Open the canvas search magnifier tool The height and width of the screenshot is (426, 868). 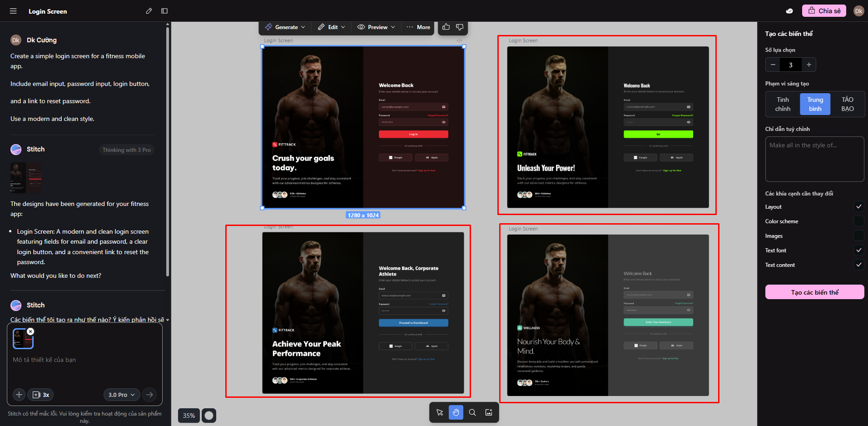[x=472, y=412]
